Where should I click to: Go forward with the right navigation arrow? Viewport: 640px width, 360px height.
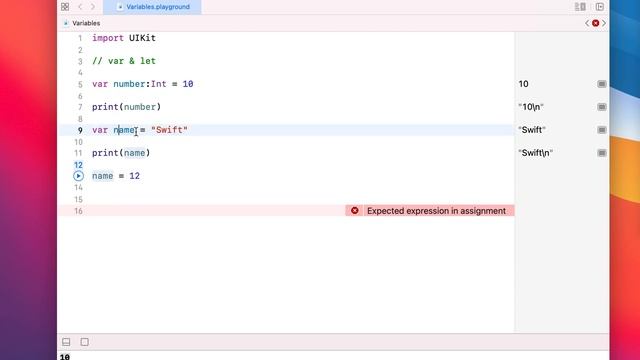point(93,7)
